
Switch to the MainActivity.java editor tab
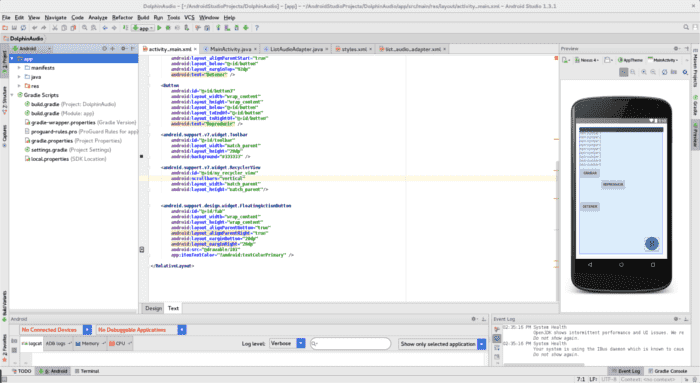pos(230,49)
